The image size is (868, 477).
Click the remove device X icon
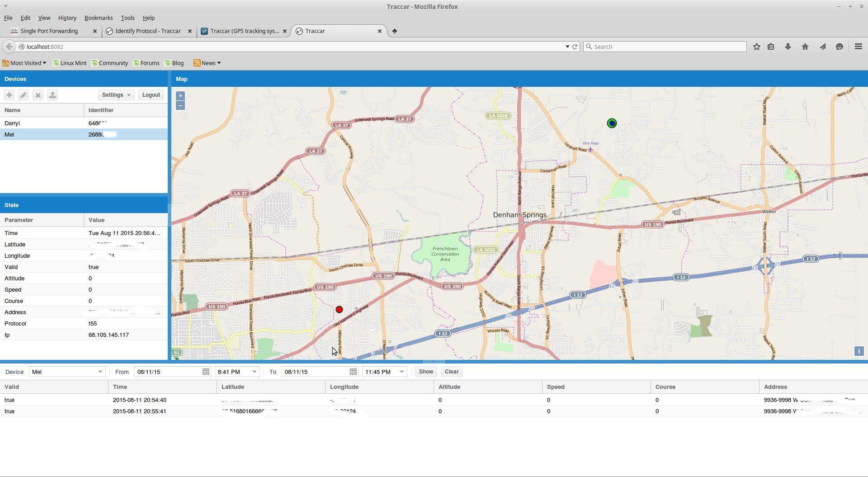point(38,95)
